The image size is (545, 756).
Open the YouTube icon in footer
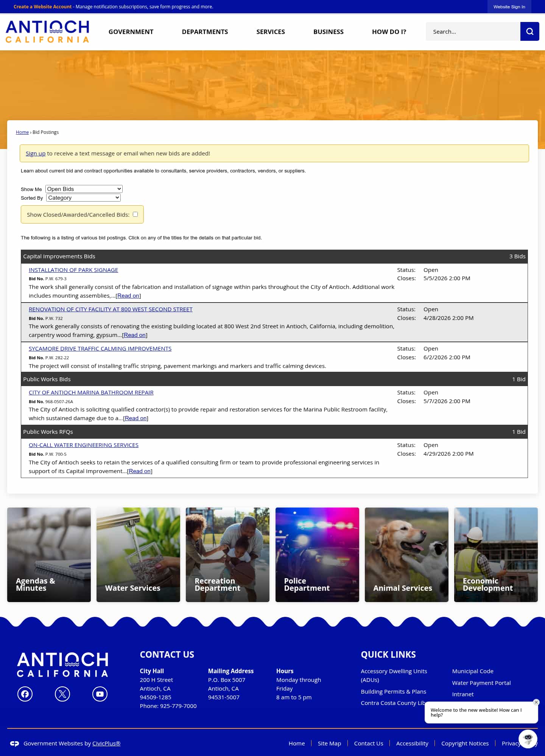click(100, 694)
